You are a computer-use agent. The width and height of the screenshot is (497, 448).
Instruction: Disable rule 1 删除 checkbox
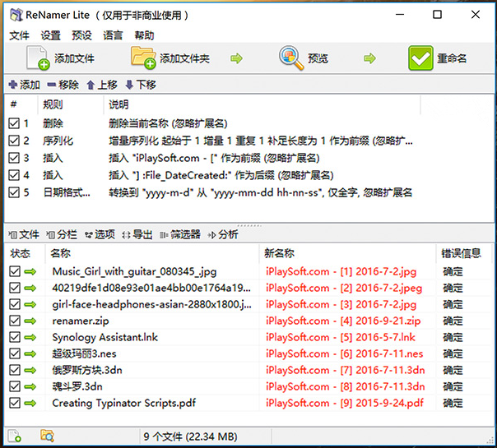pyautogui.click(x=14, y=123)
